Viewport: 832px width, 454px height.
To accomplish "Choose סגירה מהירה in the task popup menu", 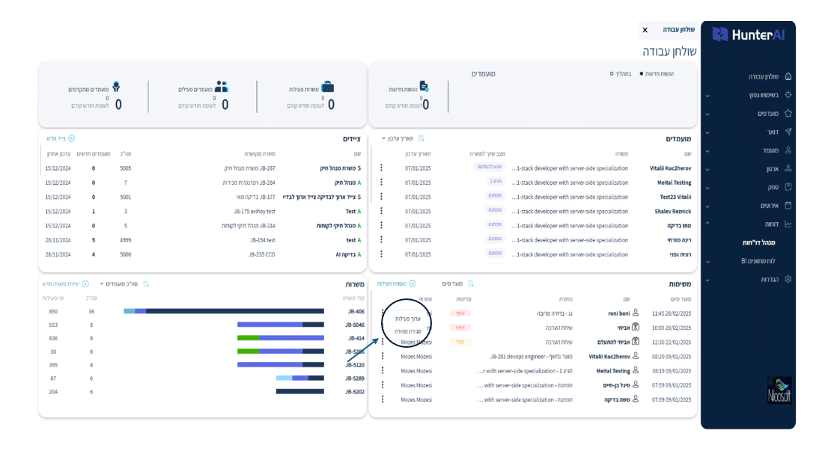I will [408, 331].
